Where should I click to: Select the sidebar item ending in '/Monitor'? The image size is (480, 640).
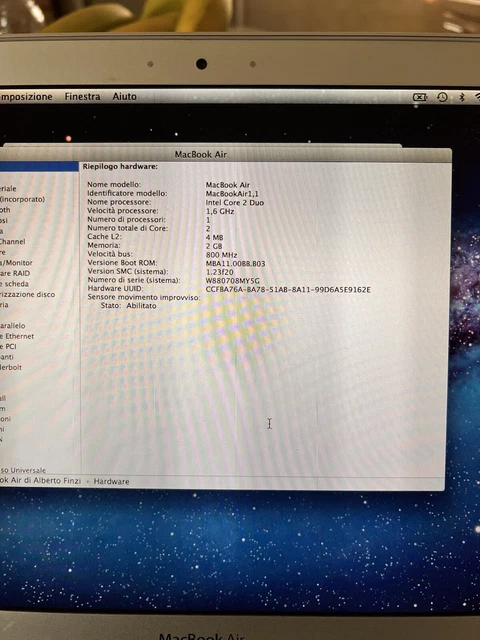16,263
